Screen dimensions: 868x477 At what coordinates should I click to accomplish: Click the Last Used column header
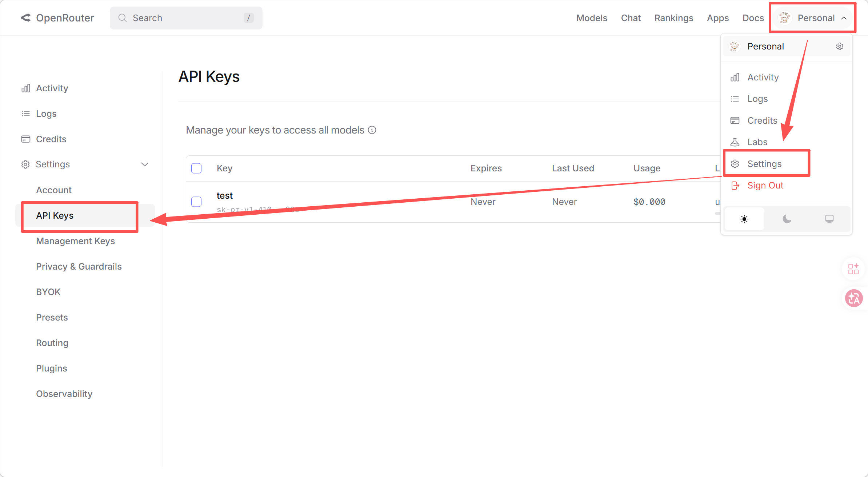(x=573, y=168)
